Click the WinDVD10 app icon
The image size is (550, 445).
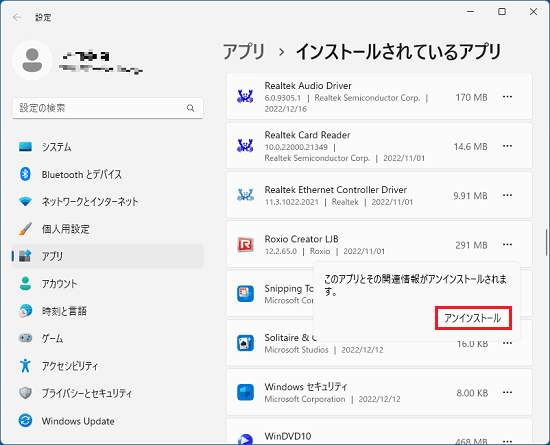[x=245, y=439]
